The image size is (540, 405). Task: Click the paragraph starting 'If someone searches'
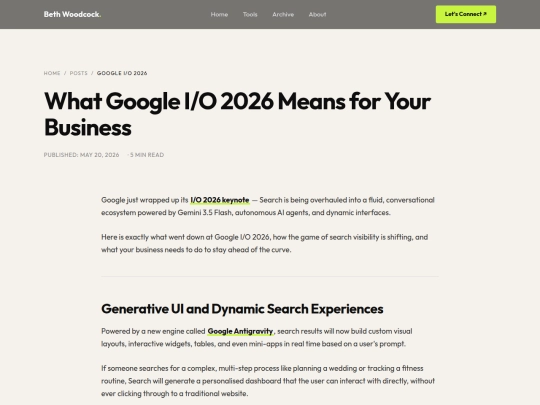pyautogui.click(x=268, y=381)
